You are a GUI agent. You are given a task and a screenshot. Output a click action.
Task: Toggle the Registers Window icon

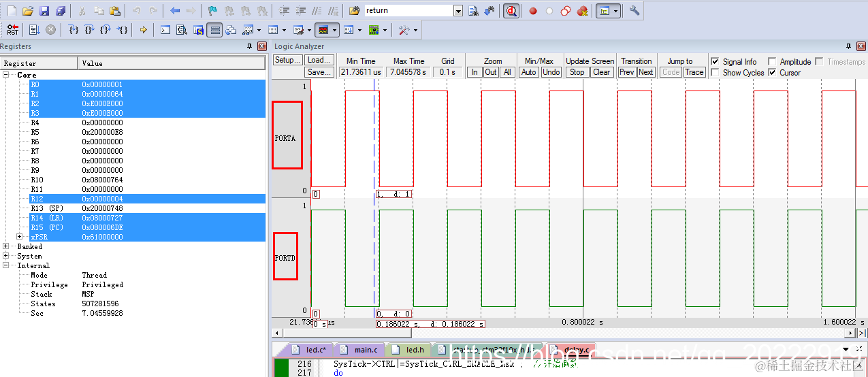point(214,30)
